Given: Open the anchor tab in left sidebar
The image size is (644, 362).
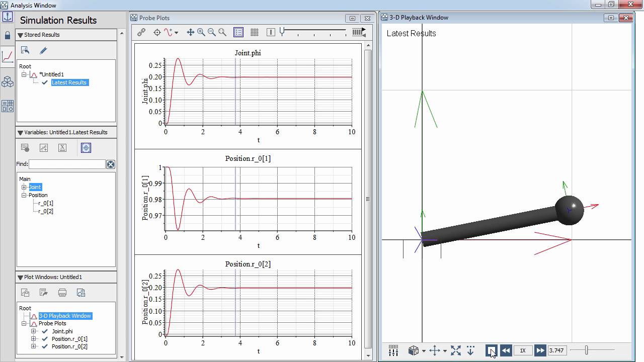Looking at the screenshot, I should tap(7, 17).
